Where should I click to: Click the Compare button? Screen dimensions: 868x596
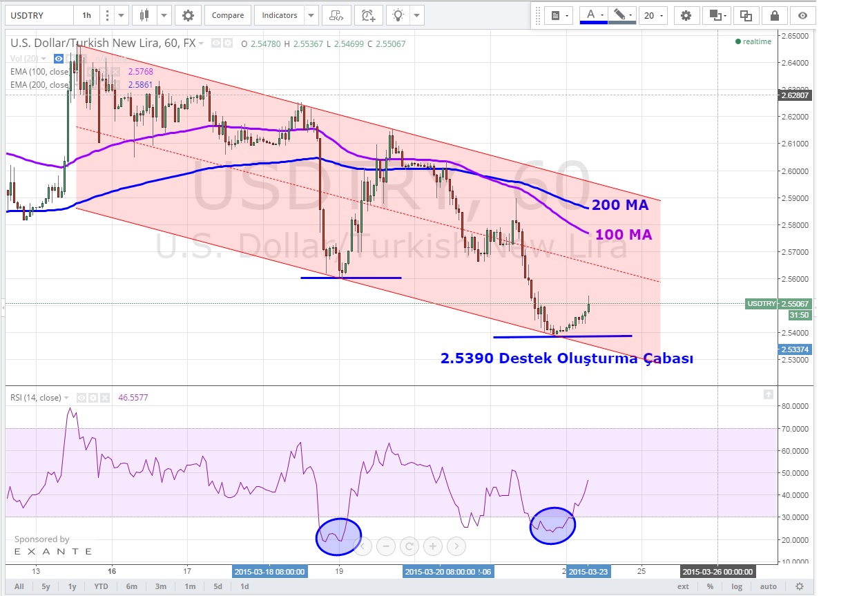click(x=227, y=15)
